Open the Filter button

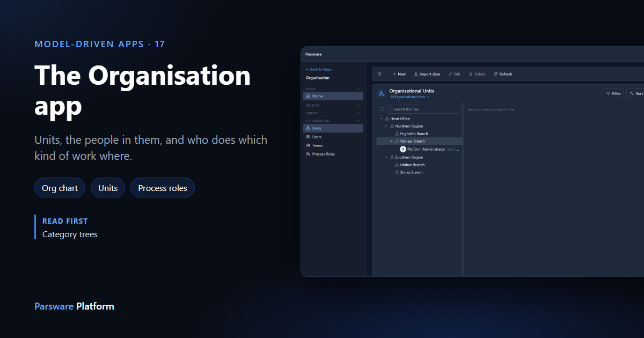613,93
